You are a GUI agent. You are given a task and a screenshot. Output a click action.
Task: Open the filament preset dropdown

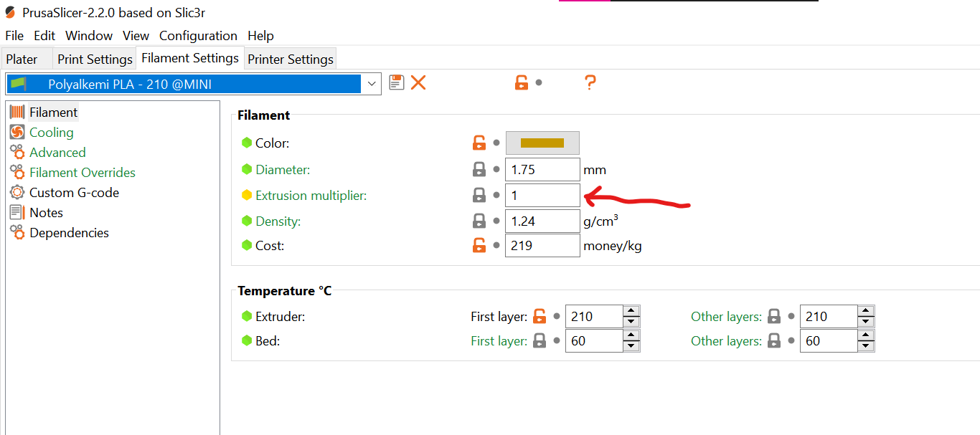tap(372, 83)
